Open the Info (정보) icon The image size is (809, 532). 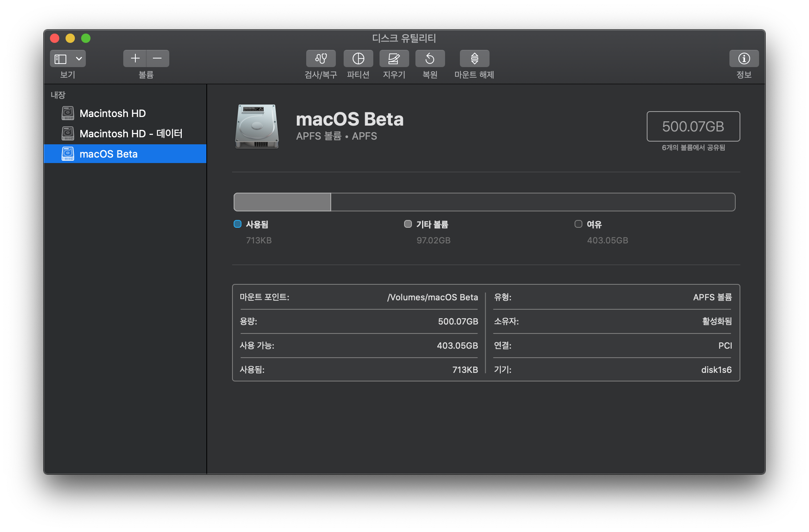tap(744, 59)
